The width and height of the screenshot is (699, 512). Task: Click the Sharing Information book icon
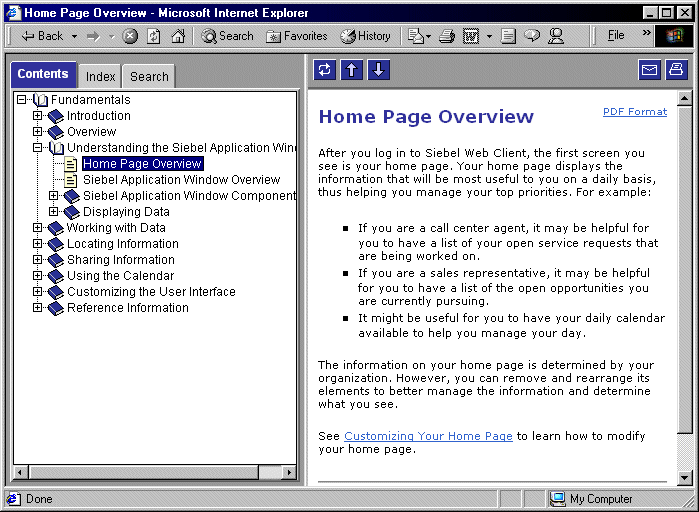click(56, 260)
